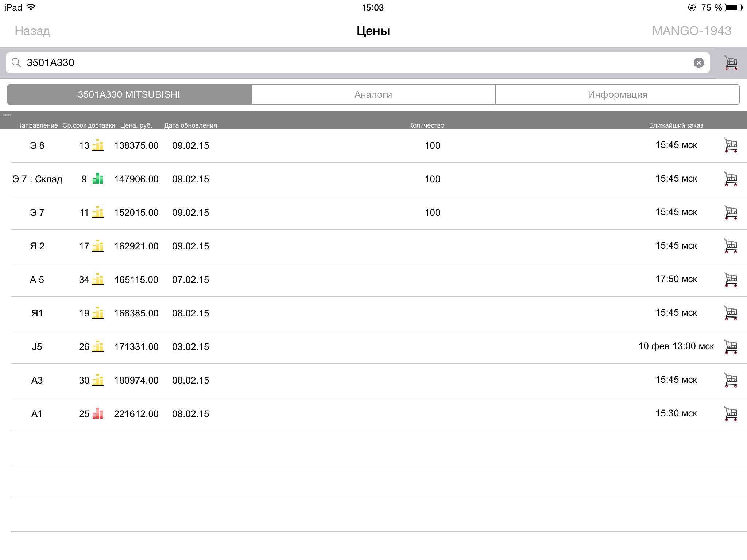Tap the MANGO-1943 account label

click(x=692, y=31)
